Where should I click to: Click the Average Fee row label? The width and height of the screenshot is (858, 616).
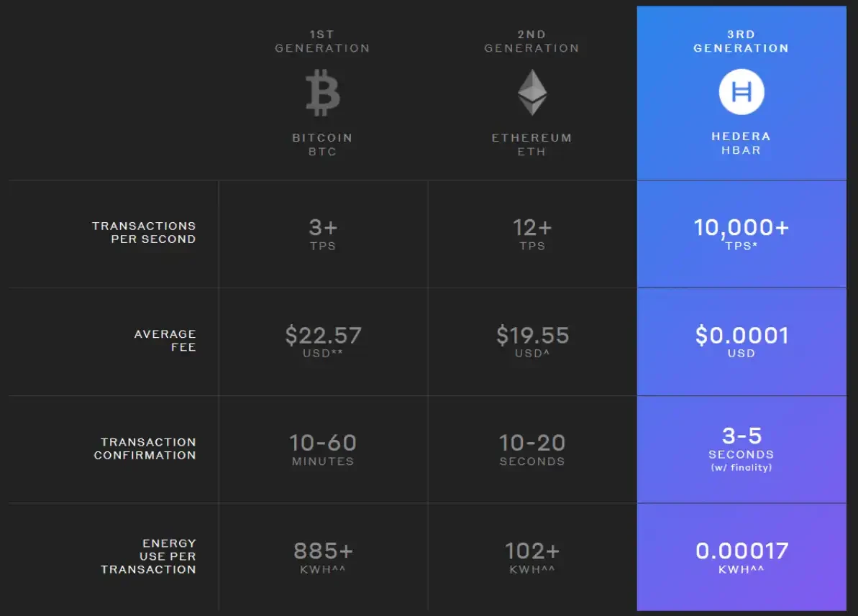click(165, 340)
